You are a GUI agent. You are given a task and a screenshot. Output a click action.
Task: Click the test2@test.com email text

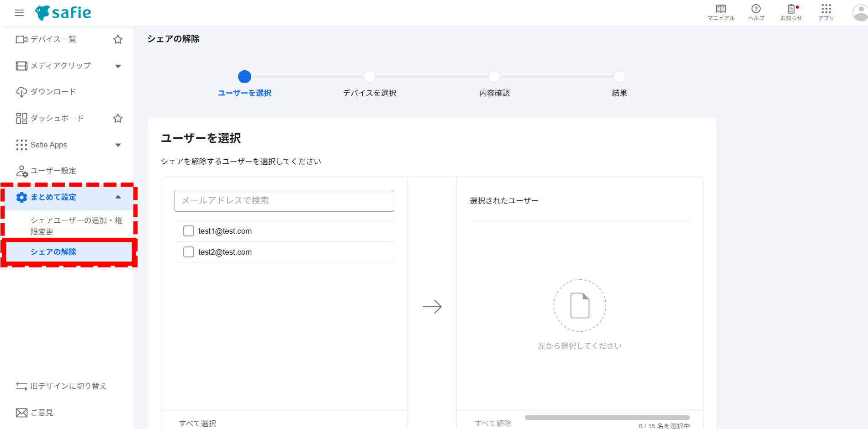[x=225, y=252]
